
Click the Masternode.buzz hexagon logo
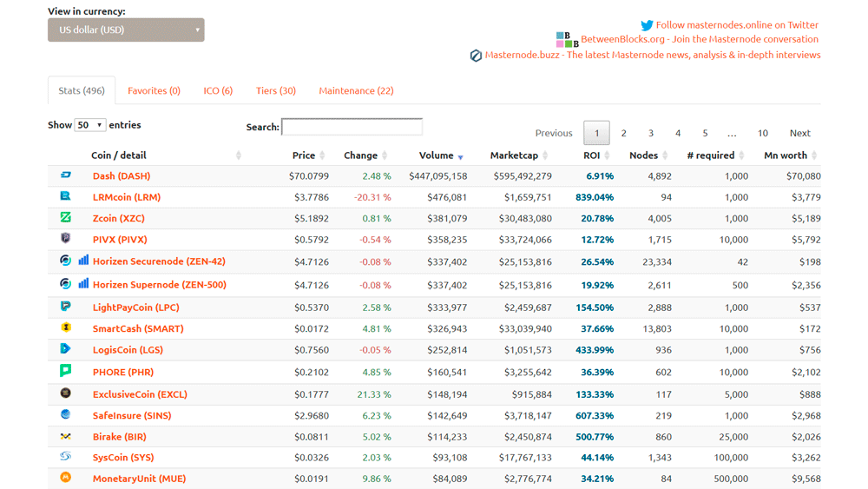(x=476, y=56)
